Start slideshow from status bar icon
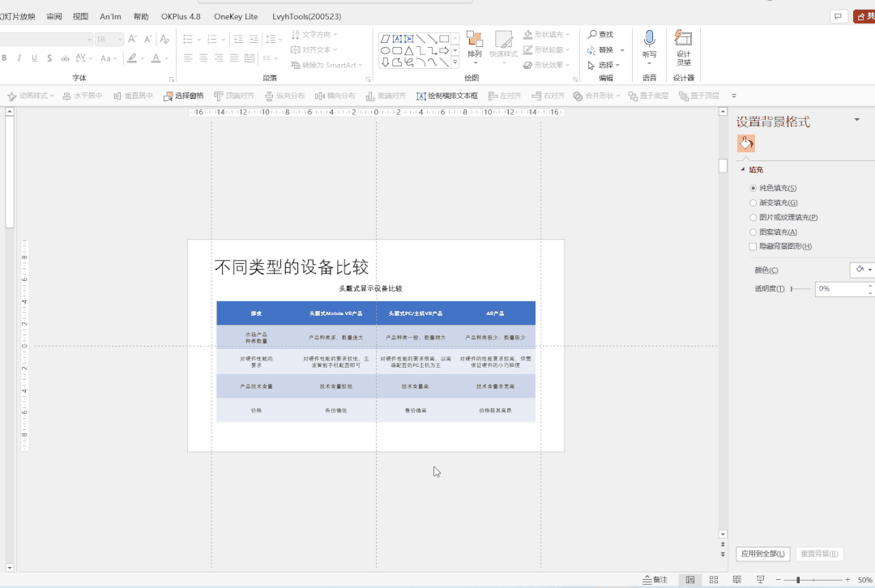 (x=761, y=580)
